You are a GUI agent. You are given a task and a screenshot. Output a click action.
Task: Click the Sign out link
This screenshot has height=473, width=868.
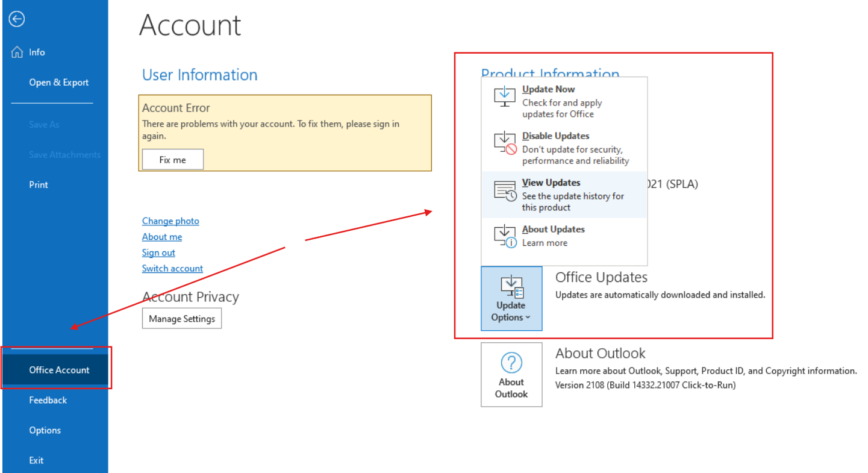(158, 252)
